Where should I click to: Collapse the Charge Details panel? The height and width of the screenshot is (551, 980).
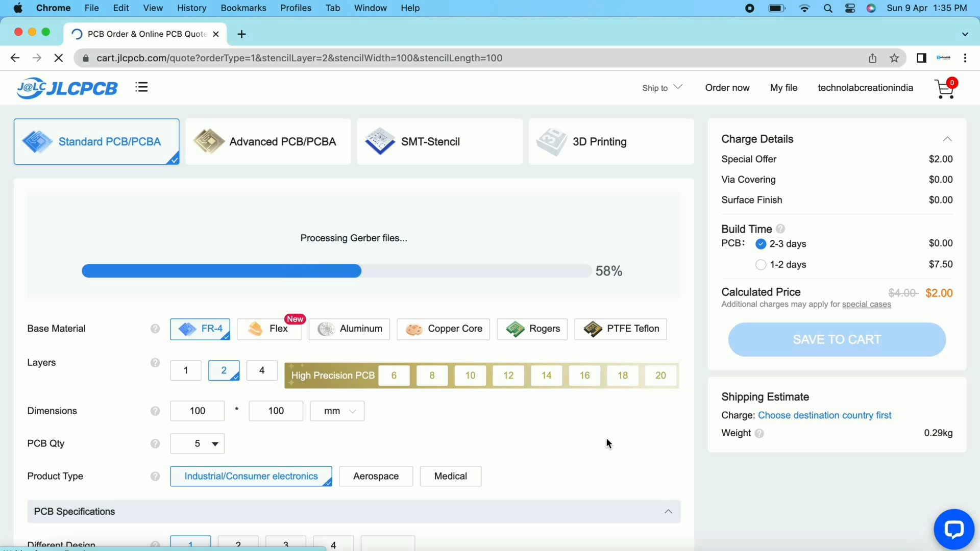[x=947, y=139]
